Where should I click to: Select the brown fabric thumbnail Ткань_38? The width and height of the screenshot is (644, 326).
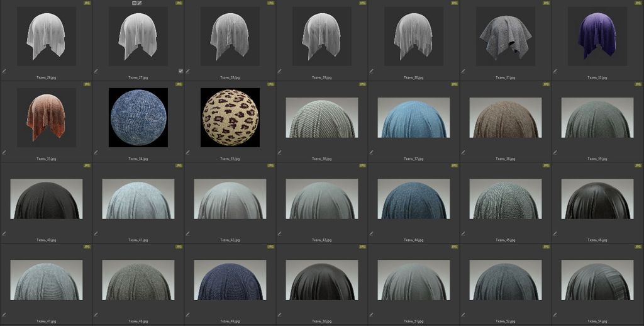point(505,118)
